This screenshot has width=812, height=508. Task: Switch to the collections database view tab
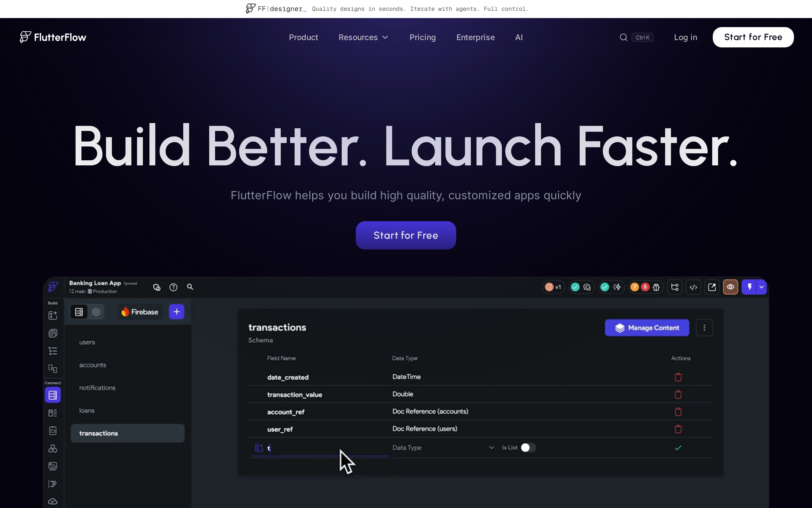pos(79,312)
